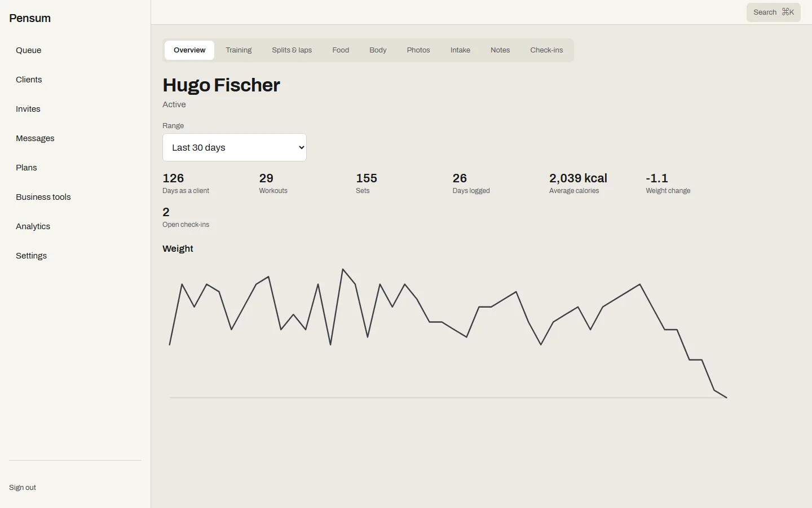Viewport: 812px width, 508px height.
Task: Open the Body tab
Action: click(378, 50)
